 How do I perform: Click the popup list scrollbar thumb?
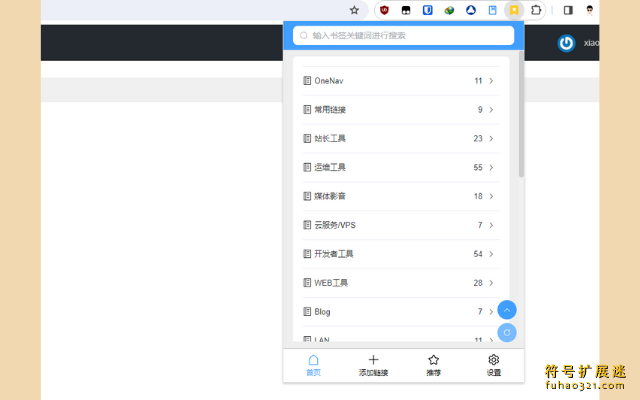coord(521,114)
